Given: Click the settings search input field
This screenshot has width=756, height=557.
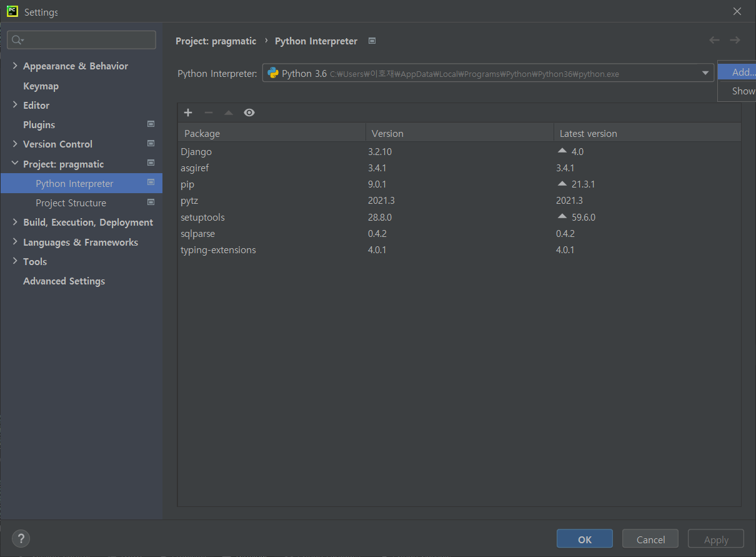Looking at the screenshot, I should [81, 40].
